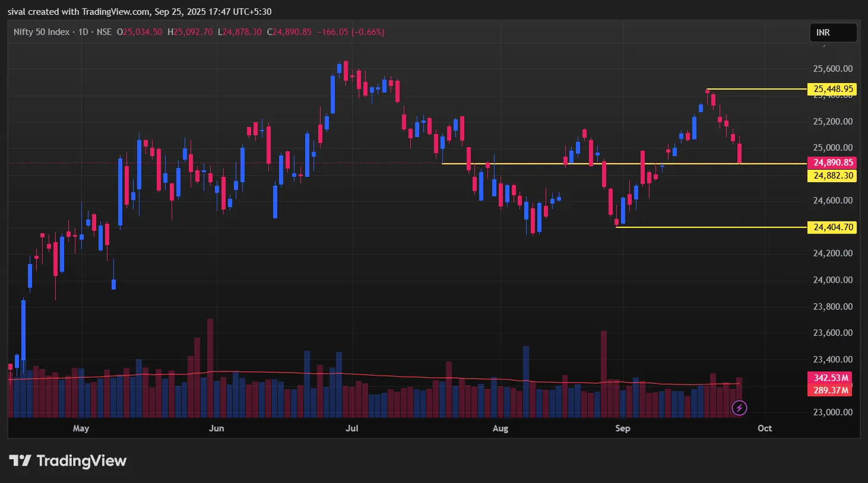868x483 pixels.
Task: Click the 23,000.00 price axis label
Action: pos(832,412)
